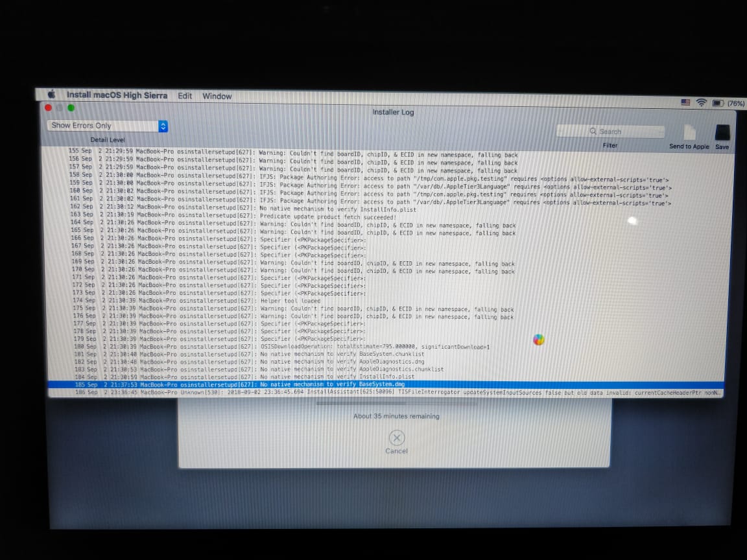Open the Window menu

217,96
